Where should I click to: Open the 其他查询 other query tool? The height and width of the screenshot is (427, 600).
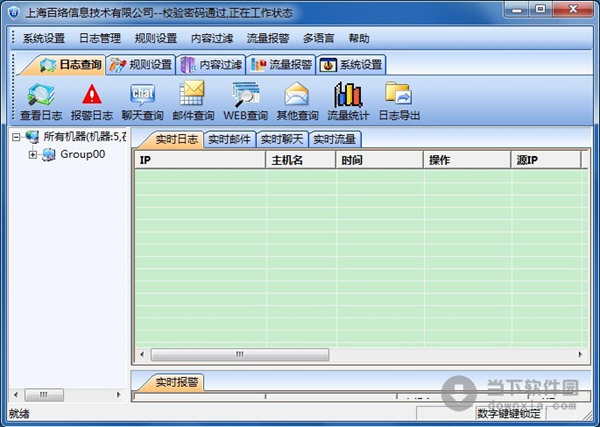click(x=297, y=101)
